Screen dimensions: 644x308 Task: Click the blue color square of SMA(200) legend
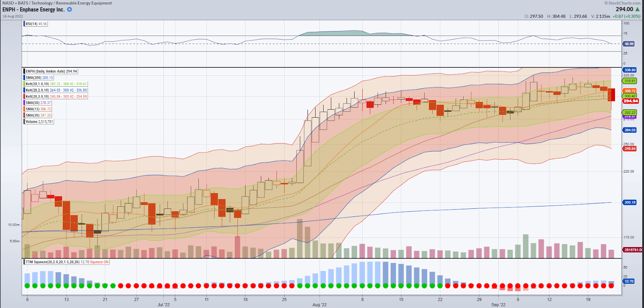(24, 78)
